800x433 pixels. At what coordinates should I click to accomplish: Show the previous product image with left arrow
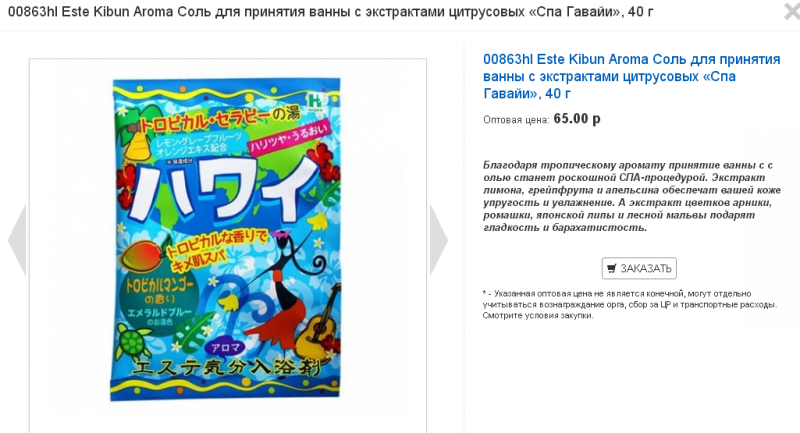tap(17, 240)
